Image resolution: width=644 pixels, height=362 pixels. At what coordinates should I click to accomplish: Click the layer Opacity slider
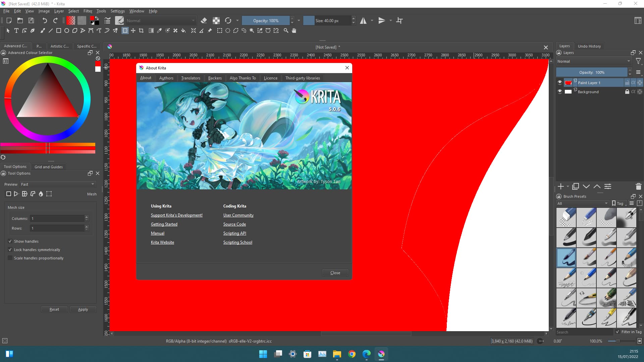coord(592,72)
